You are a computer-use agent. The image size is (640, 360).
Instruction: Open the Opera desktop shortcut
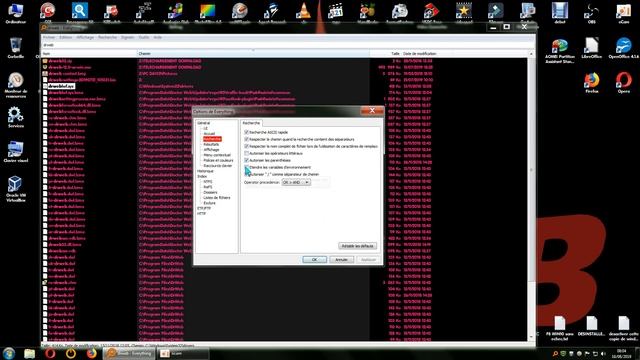[x=623, y=83]
